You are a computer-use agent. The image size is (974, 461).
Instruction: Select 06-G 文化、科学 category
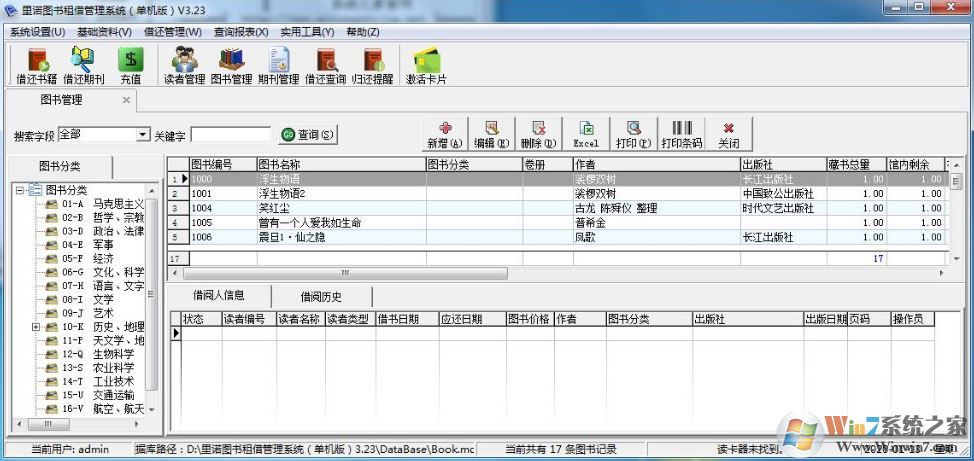coord(103,272)
